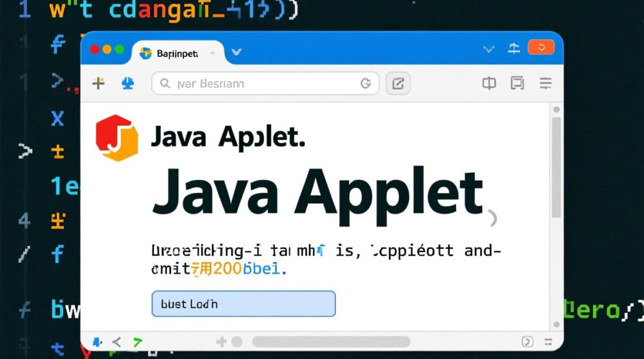The image size is (644, 359).
Task: Click the share icon in the bottom bar
Action: [x=116, y=342]
